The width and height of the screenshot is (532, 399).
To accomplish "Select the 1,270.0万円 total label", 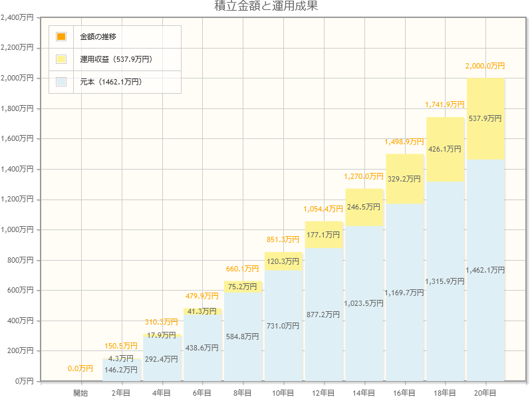I will coord(364,176).
